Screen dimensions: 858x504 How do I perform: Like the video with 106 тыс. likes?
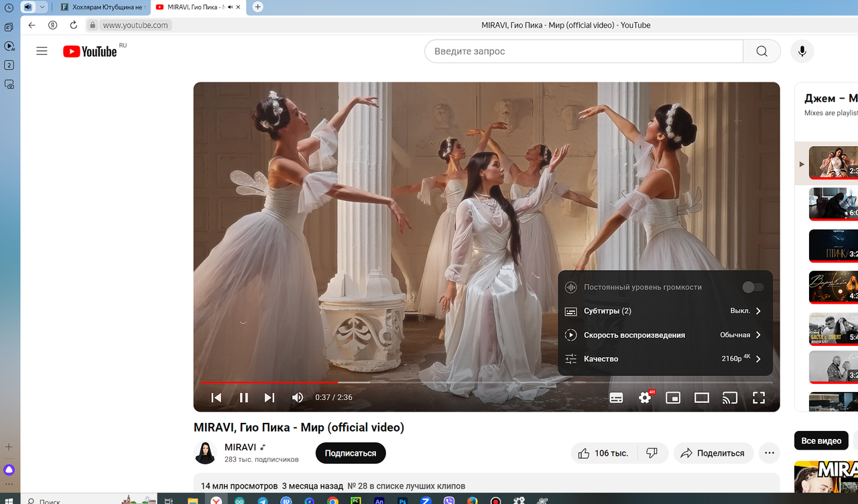[603, 453]
